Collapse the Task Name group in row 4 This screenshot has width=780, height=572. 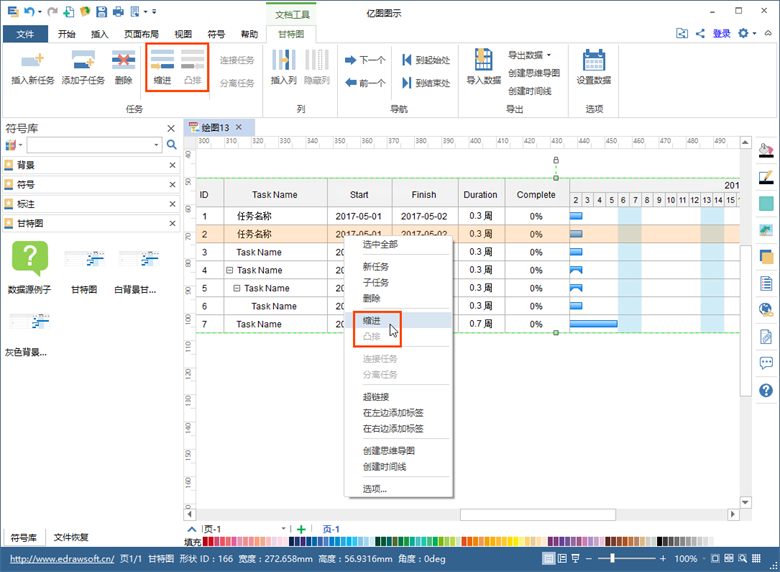(230, 271)
